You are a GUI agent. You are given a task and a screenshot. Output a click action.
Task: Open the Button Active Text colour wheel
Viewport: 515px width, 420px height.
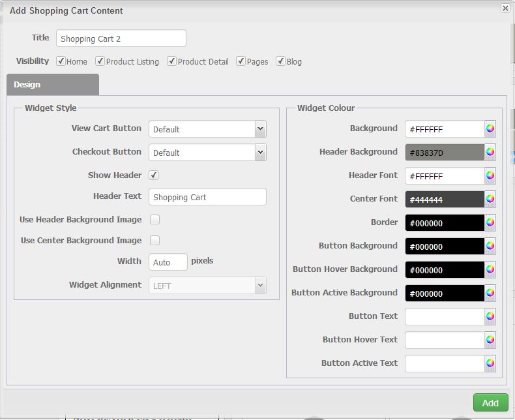(490, 363)
